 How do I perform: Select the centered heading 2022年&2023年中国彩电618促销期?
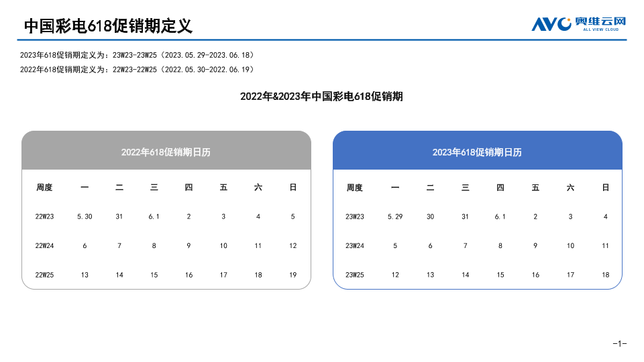point(321,97)
